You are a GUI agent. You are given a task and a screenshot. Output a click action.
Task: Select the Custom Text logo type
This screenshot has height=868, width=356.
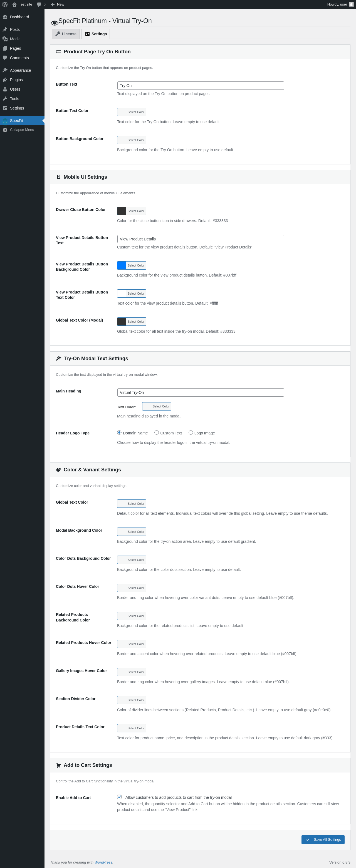(x=157, y=433)
